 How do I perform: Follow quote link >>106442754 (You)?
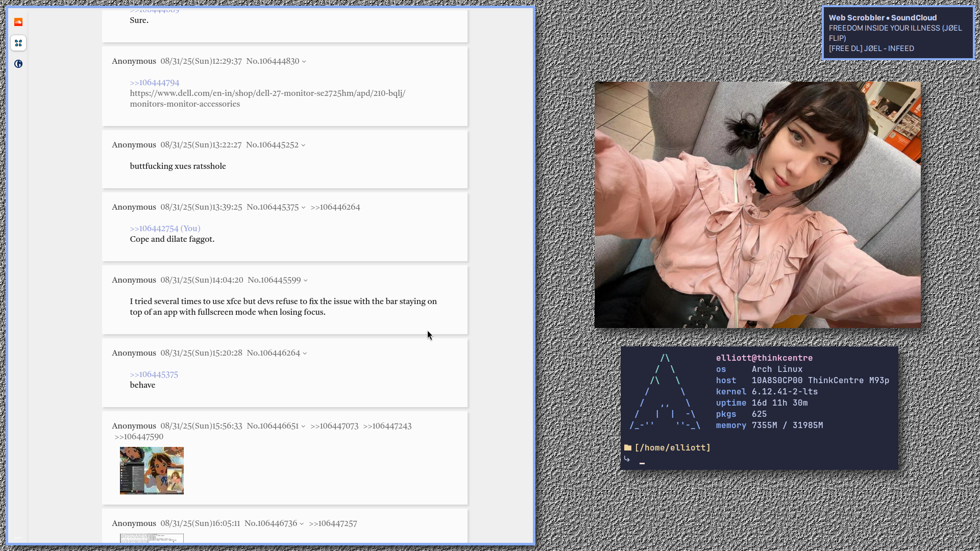[165, 229]
